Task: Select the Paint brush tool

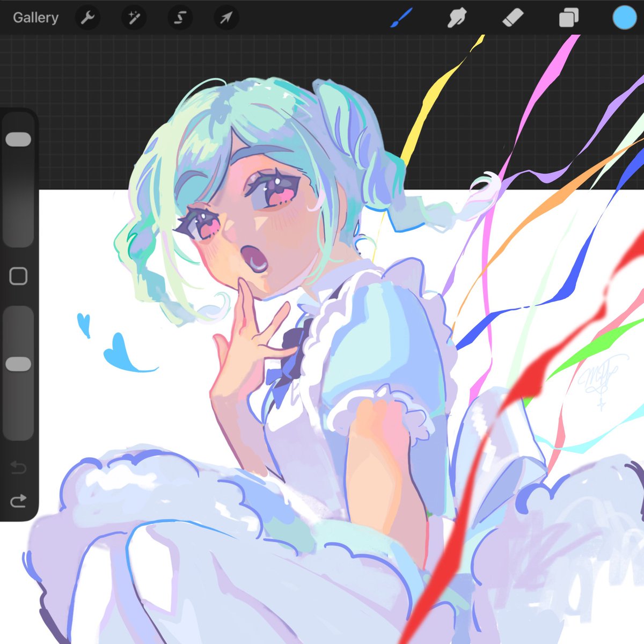Action: click(401, 18)
